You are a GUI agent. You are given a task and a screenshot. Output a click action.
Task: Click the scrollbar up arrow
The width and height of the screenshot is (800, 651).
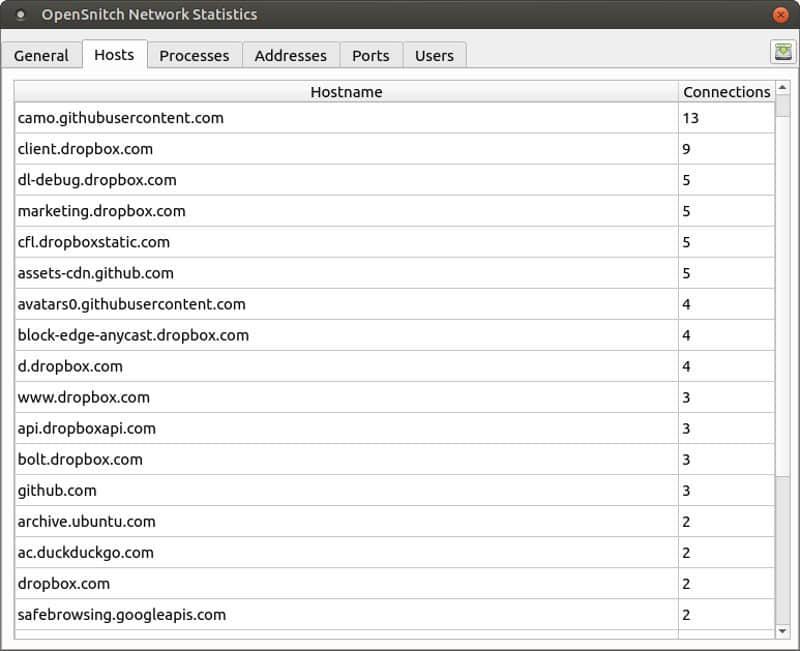[783, 89]
